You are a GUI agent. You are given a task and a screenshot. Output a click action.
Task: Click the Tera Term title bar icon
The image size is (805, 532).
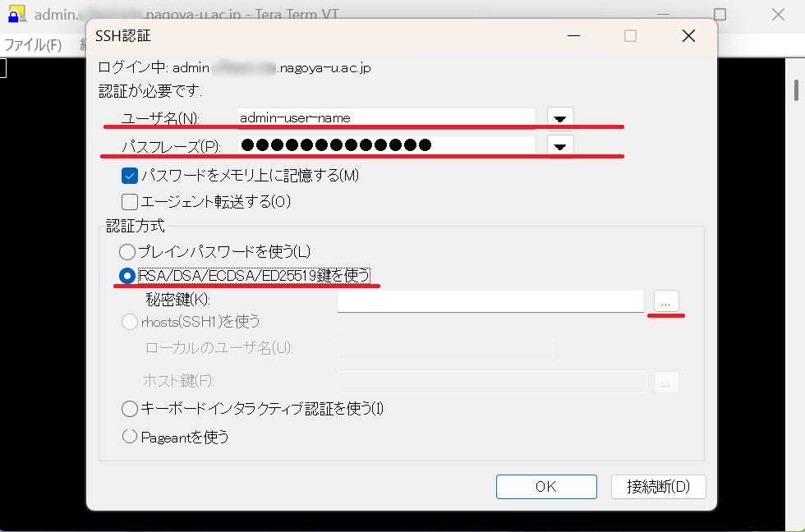point(16,14)
